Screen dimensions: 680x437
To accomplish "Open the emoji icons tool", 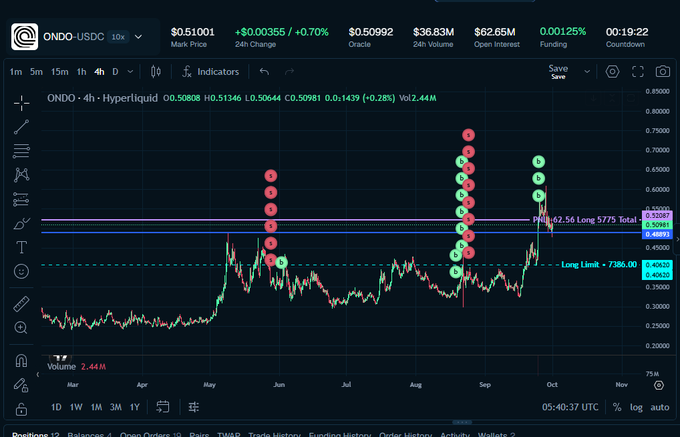I will pos(21,271).
